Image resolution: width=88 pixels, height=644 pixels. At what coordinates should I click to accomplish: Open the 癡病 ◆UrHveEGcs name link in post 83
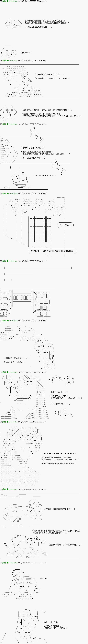point(10,373)
